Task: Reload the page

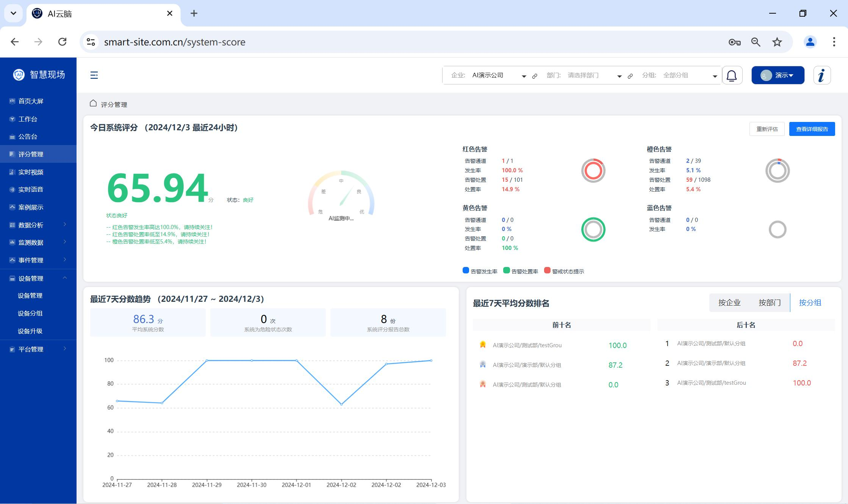Action: click(62, 42)
